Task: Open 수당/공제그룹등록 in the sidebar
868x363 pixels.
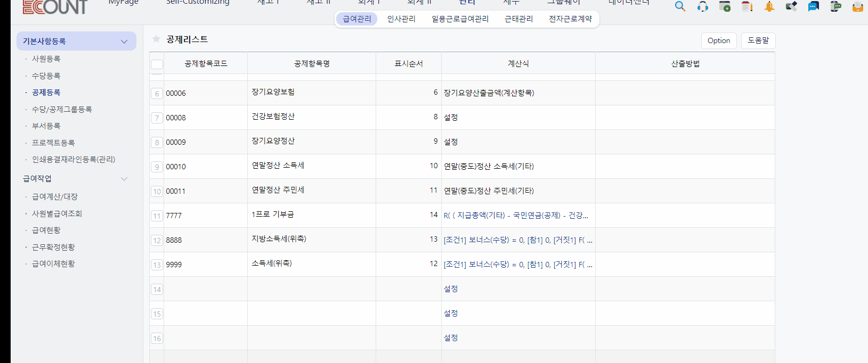Action: click(62, 109)
